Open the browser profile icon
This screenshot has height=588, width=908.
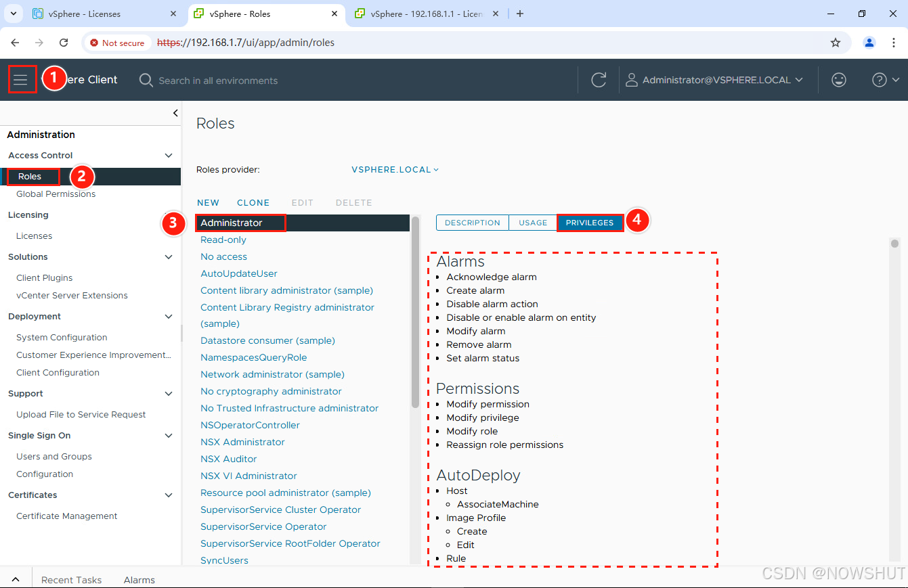tap(869, 43)
